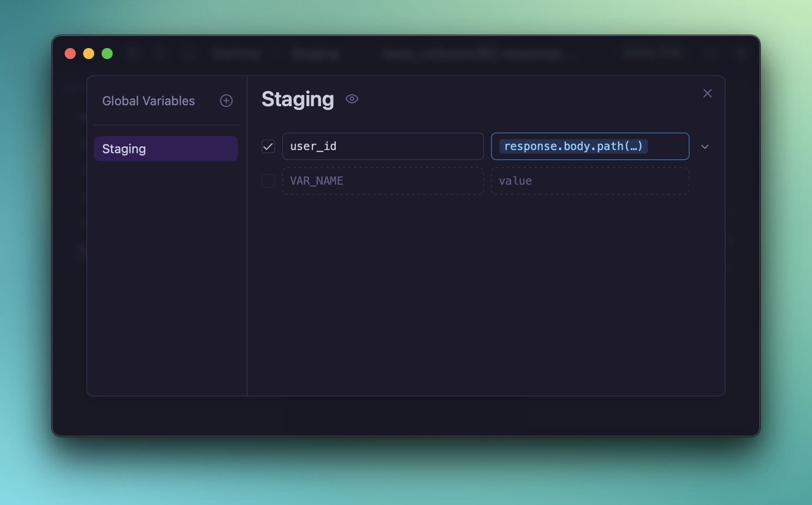This screenshot has width=812, height=505.
Task: Focus the VAR_NAME placeholder field
Action: 382,181
